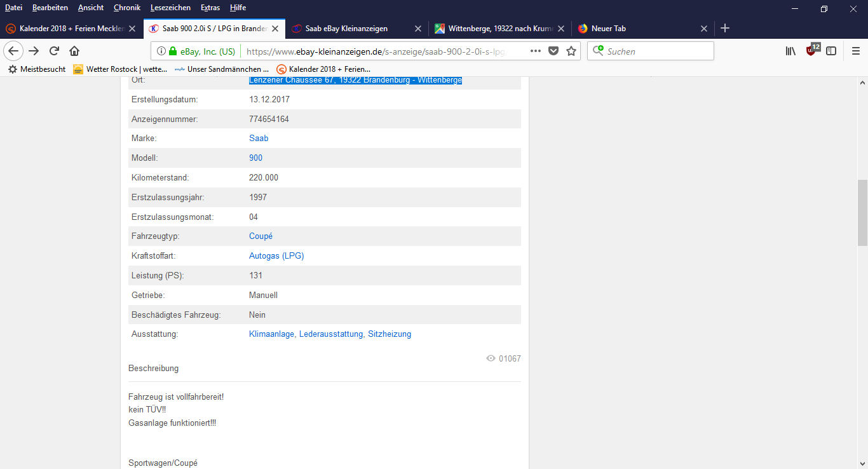Click the view counter eye icon
Screen dimensions: 868x469
pos(491,358)
